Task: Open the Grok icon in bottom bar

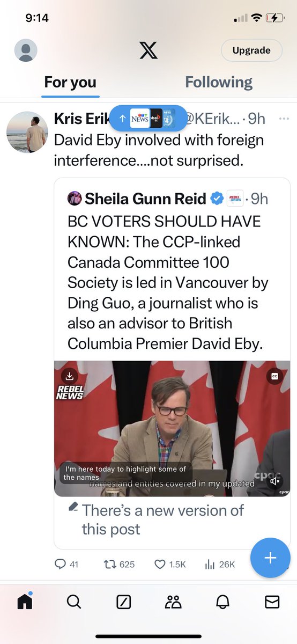Action: 124,603
